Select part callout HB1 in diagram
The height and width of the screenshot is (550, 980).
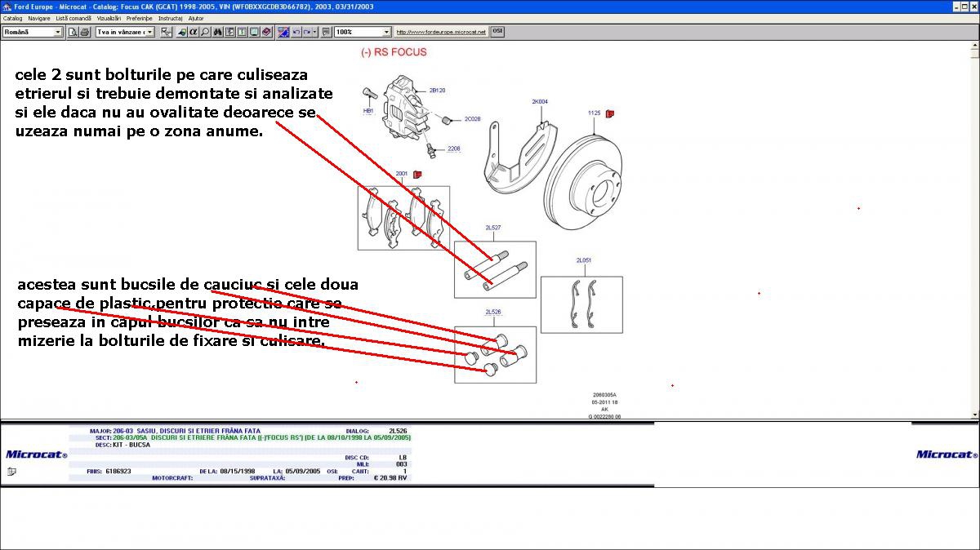(x=368, y=110)
